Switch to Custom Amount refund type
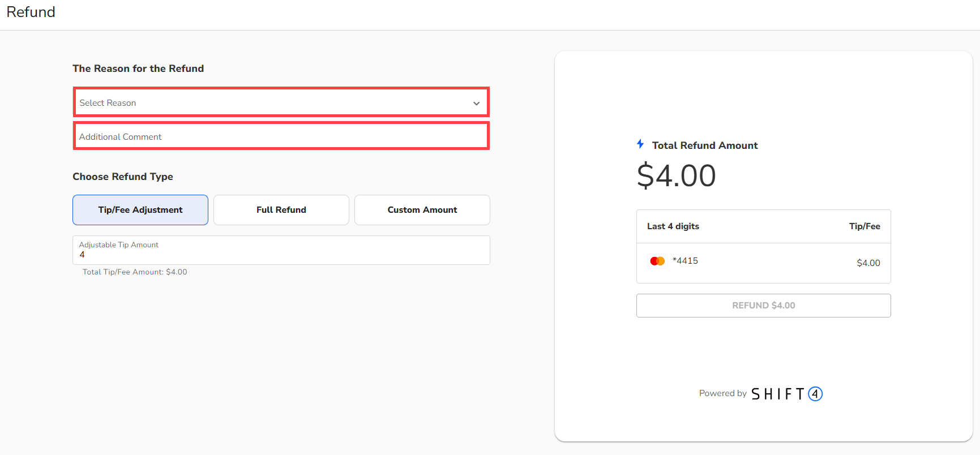The image size is (980, 455). (x=422, y=210)
